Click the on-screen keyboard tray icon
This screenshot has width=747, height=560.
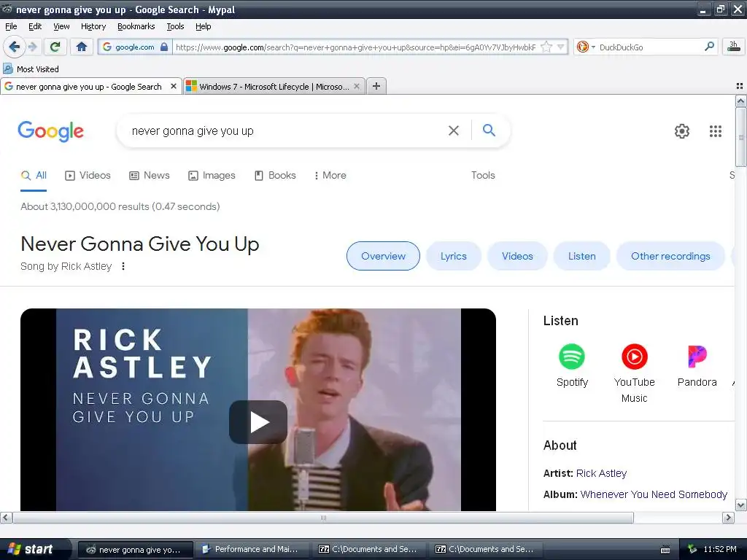coord(665,550)
